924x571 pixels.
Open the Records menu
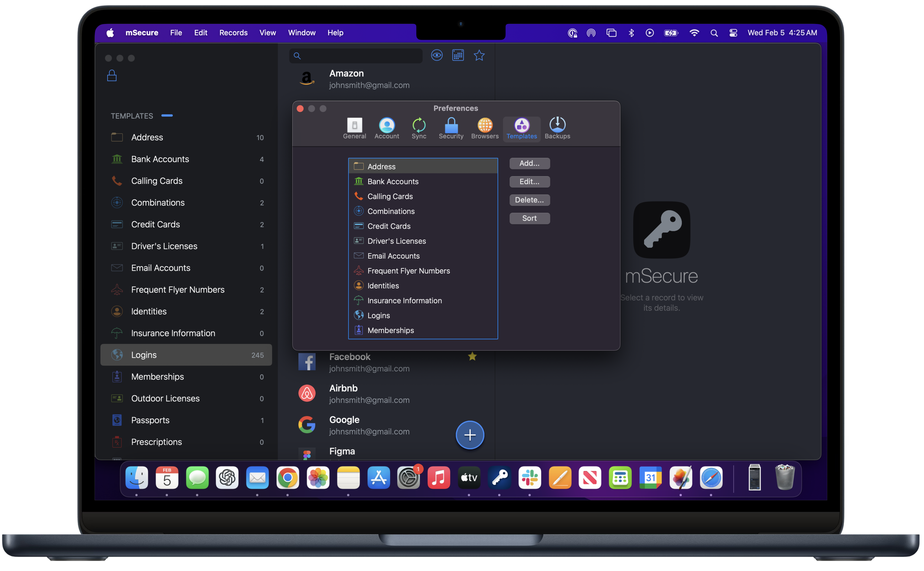pos(233,33)
